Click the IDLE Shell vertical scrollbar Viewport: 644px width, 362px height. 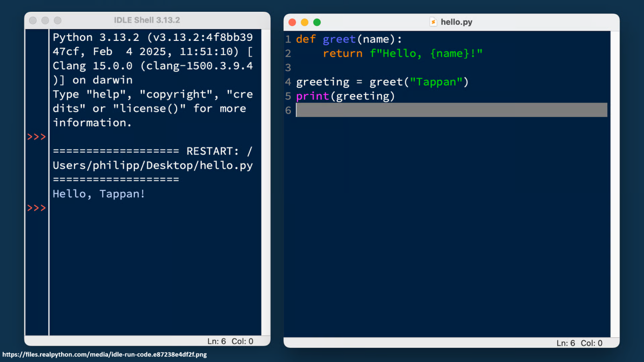pos(266,182)
